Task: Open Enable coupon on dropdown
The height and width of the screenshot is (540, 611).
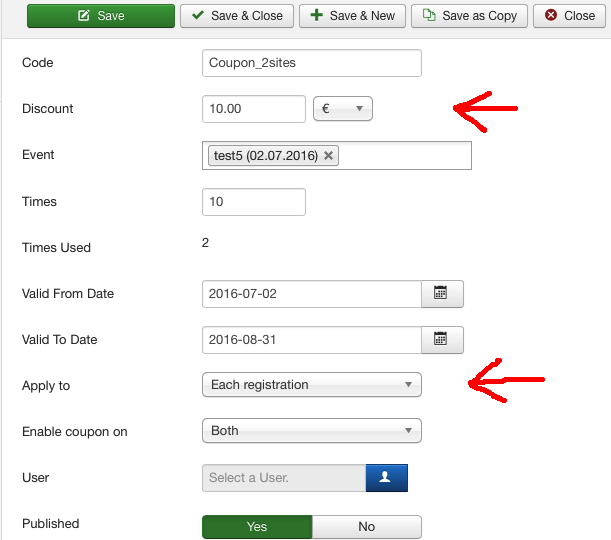Action: pyautogui.click(x=311, y=431)
